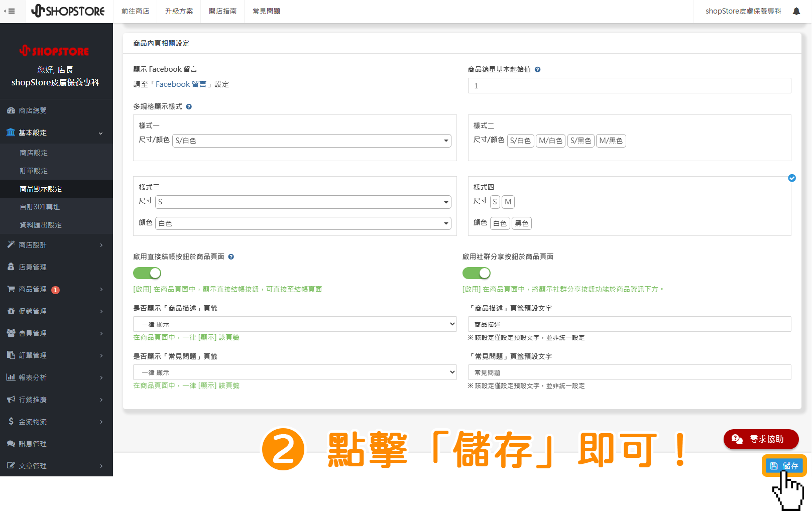The width and height of the screenshot is (812, 512).
Task: Click the 前往商店 menu item
Action: [x=135, y=11]
